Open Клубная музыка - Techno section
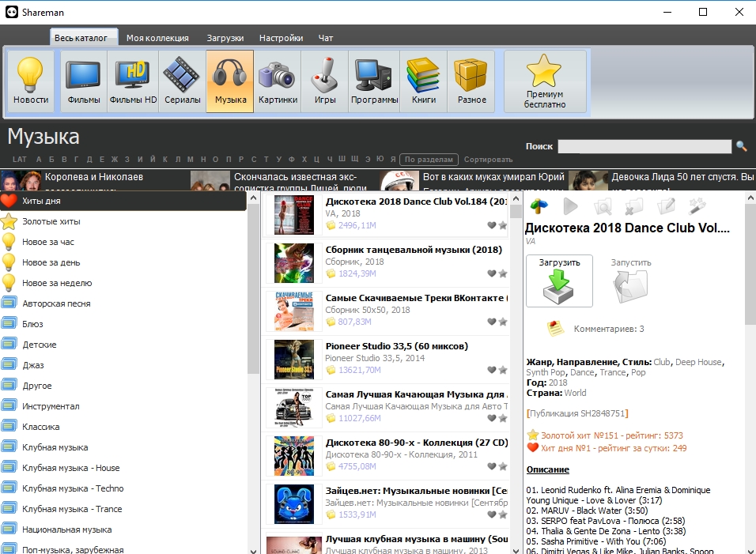 pyautogui.click(x=123, y=488)
